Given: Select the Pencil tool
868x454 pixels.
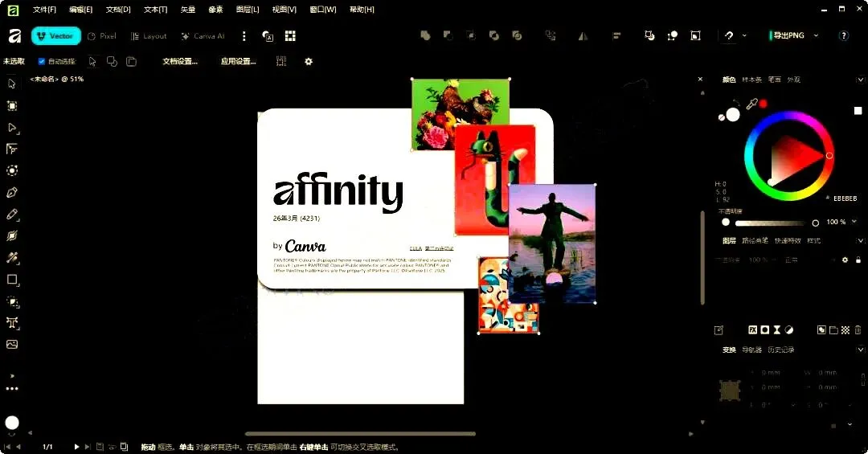Looking at the screenshot, I should point(11,215).
